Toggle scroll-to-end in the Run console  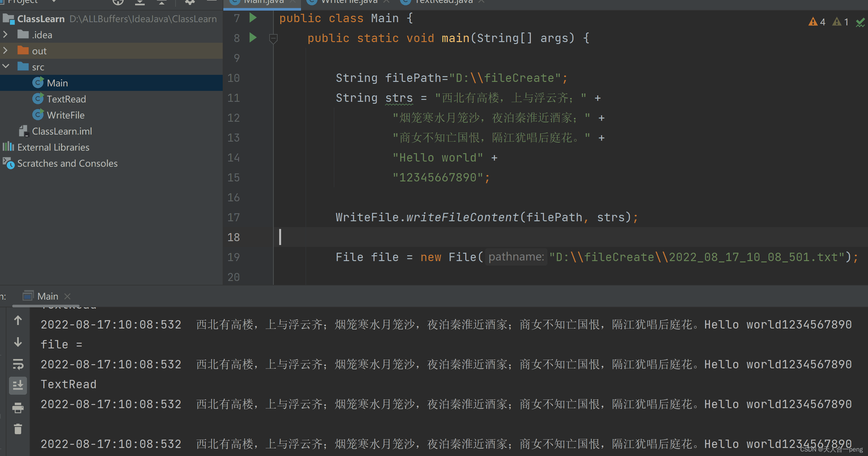pyautogui.click(x=18, y=385)
